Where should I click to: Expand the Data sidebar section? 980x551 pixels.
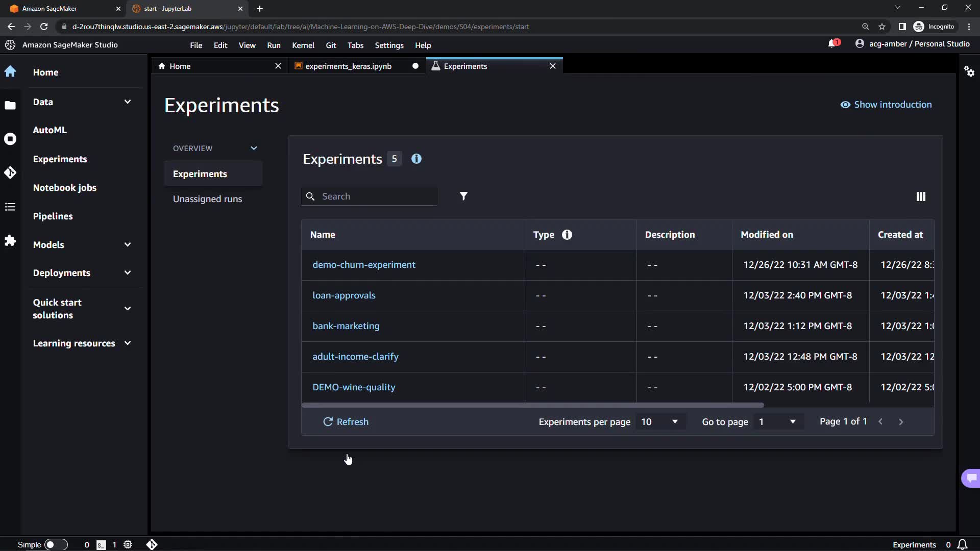click(x=127, y=102)
